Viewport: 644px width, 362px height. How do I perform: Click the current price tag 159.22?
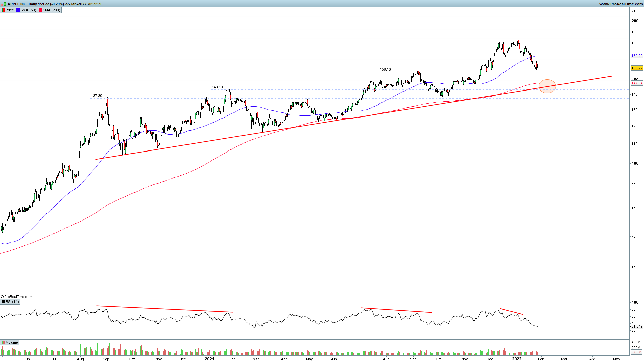pyautogui.click(x=637, y=68)
